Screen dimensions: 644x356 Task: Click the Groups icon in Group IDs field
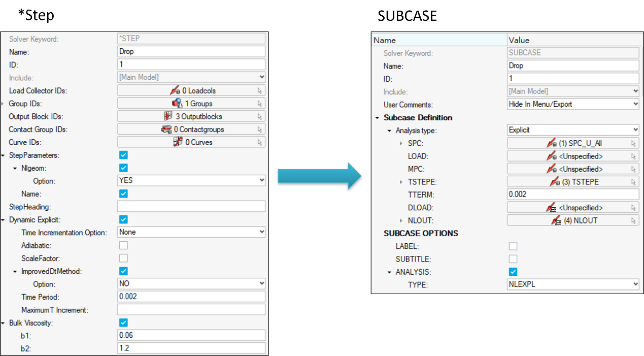177,104
